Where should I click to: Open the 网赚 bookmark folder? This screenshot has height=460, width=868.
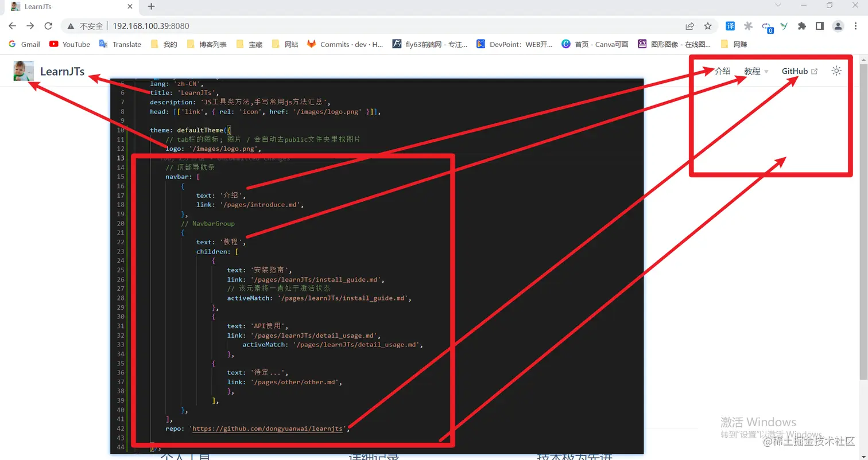point(734,44)
